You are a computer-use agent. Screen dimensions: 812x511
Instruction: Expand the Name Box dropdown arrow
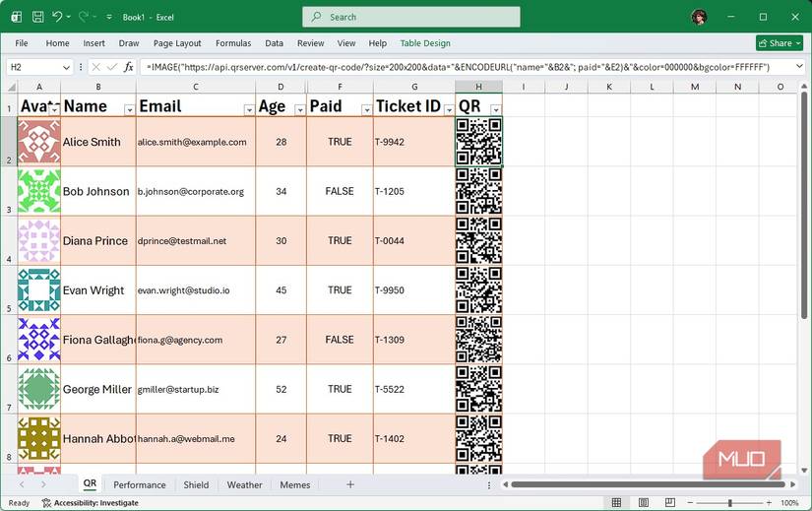pyautogui.click(x=66, y=67)
